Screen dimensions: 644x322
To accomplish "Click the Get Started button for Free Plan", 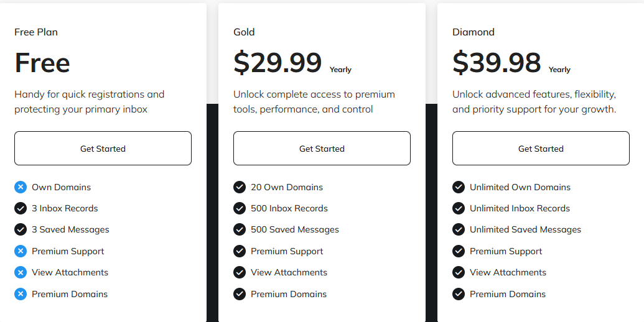I will [103, 149].
